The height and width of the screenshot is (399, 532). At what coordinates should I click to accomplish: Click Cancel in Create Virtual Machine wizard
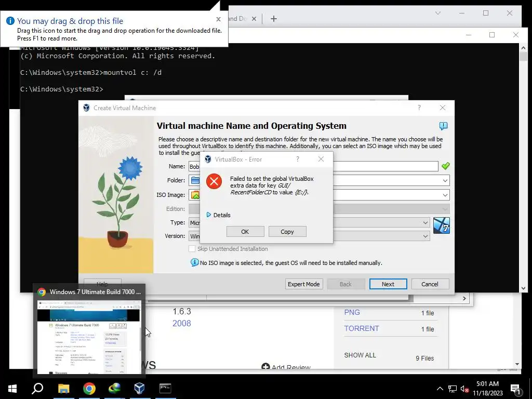[430, 284]
